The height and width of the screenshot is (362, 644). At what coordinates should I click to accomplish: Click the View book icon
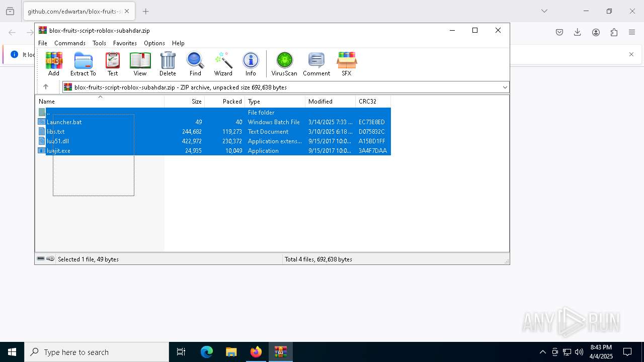140,64
